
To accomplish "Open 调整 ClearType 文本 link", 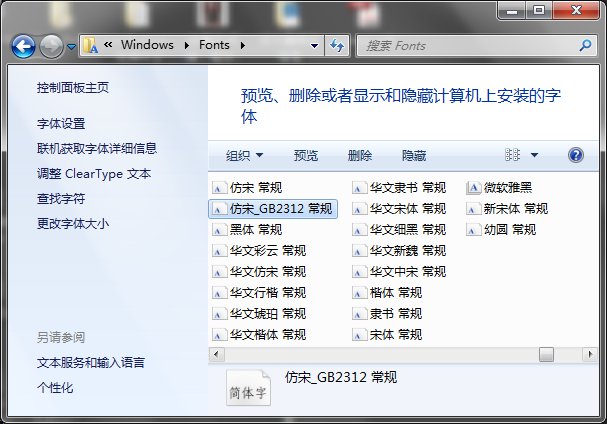I will coord(94,173).
